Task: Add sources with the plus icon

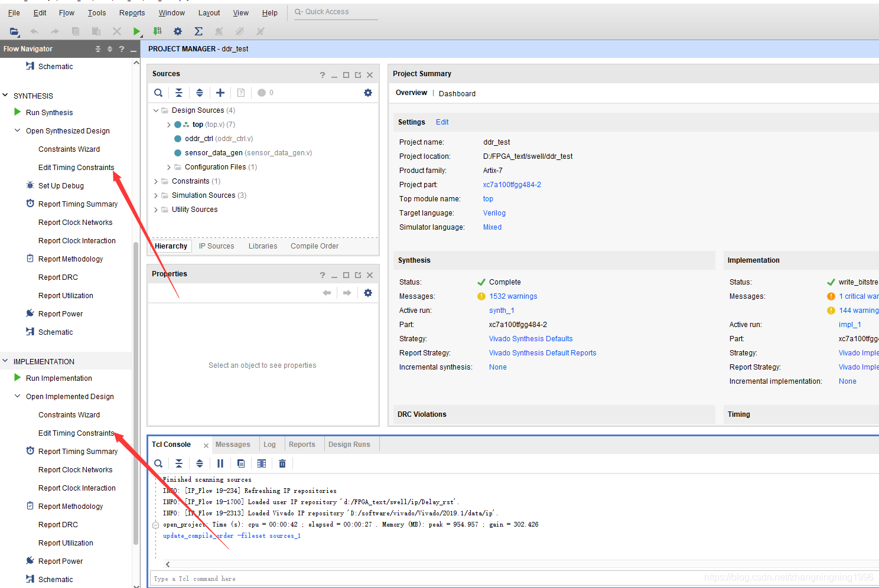Action: click(x=220, y=93)
